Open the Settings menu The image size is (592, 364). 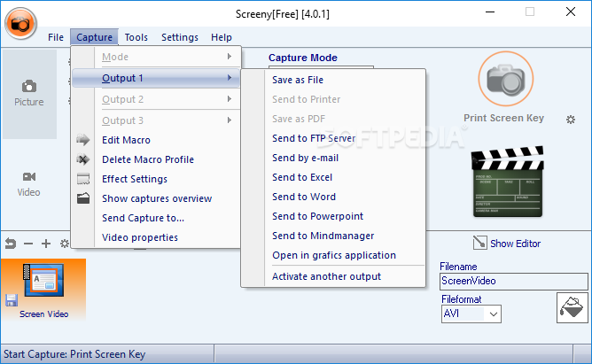pyautogui.click(x=180, y=37)
